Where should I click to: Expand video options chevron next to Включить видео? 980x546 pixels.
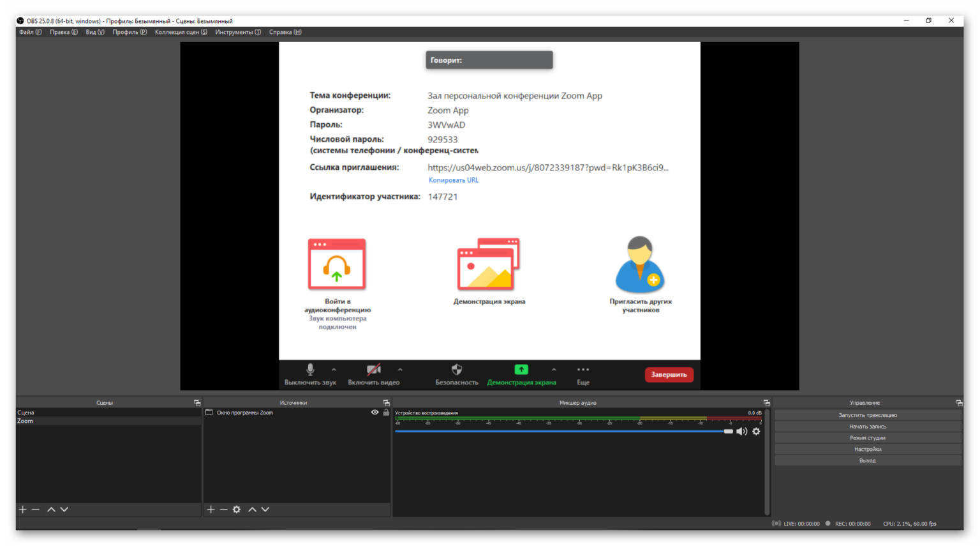click(x=400, y=370)
